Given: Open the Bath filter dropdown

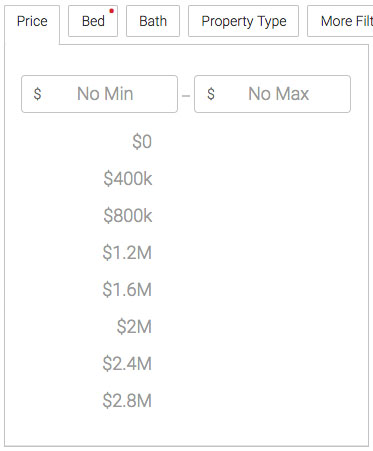Looking at the screenshot, I should (x=153, y=21).
